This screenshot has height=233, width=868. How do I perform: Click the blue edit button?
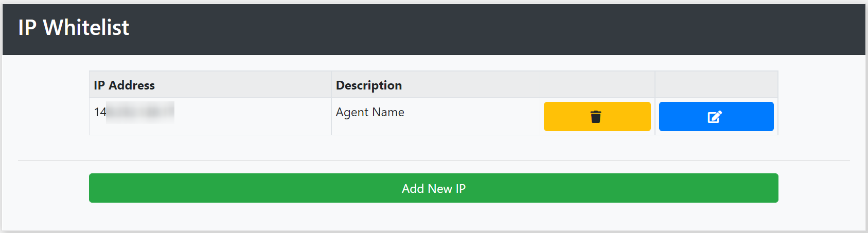[x=716, y=116]
